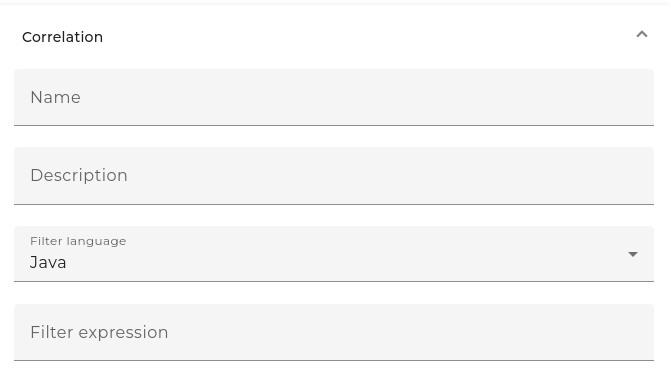Click the Correlation header row
The image size is (671, 388).
click(334, 37)
